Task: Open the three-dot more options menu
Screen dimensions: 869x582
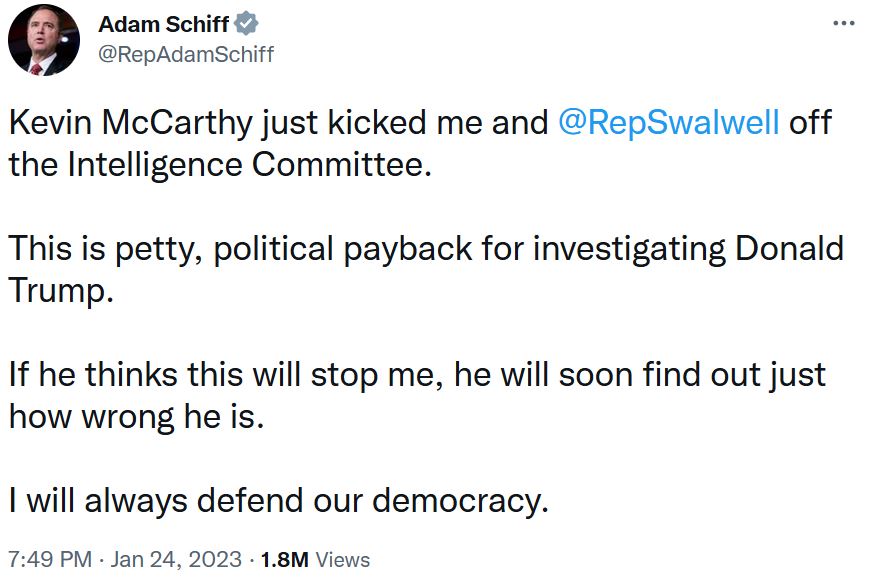Action: click(x=844, y=23)
